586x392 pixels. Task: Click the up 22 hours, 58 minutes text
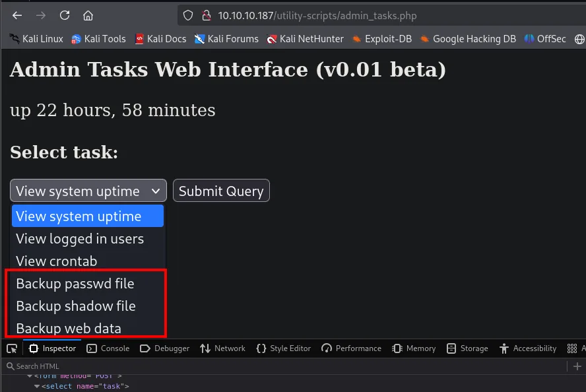[112, 110]
